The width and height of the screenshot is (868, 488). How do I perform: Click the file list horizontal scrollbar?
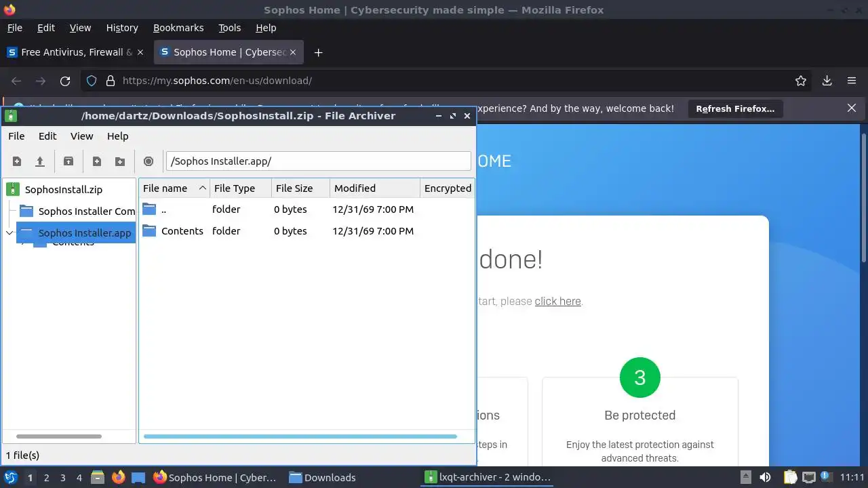(x=300, y=436)
